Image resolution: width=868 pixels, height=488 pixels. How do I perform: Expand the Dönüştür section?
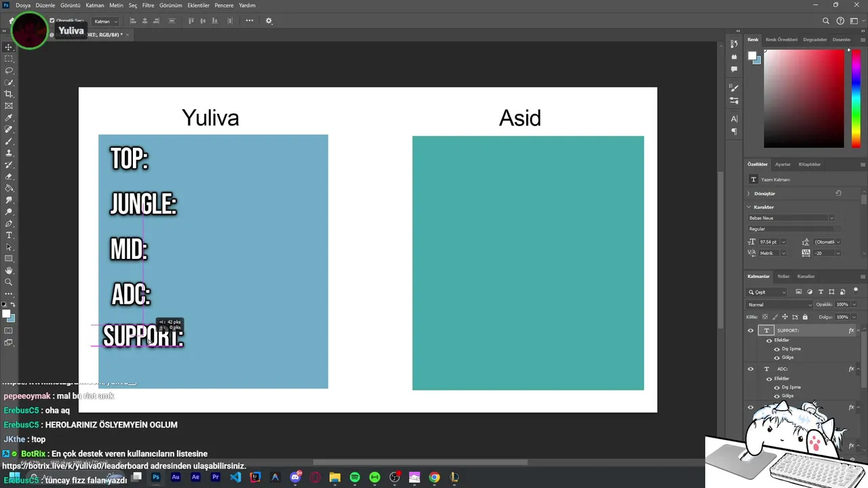[749, 194]
